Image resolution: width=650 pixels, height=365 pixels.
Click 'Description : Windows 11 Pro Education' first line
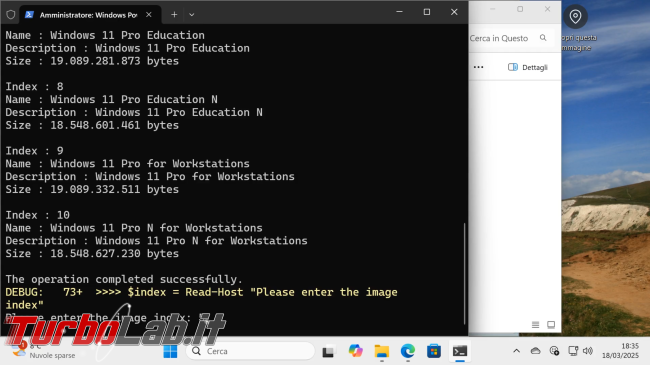pyautogui.click(x=128, y=48)
